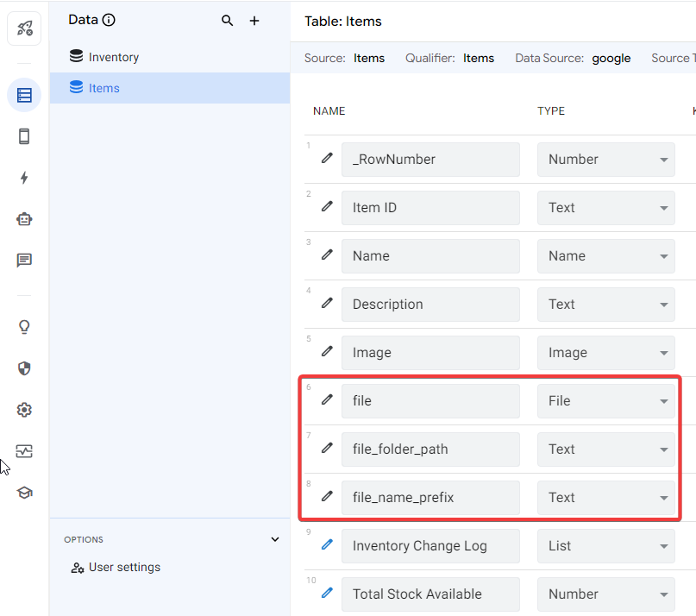Viewport: 696px width, 616px height.
Task: Open the Intelligence lightbulb icon
Action: 24,327
